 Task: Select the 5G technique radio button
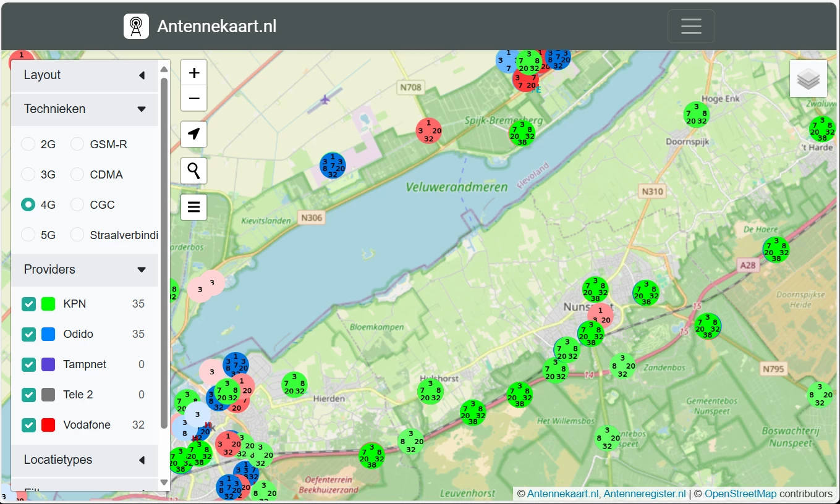point(28,235)
